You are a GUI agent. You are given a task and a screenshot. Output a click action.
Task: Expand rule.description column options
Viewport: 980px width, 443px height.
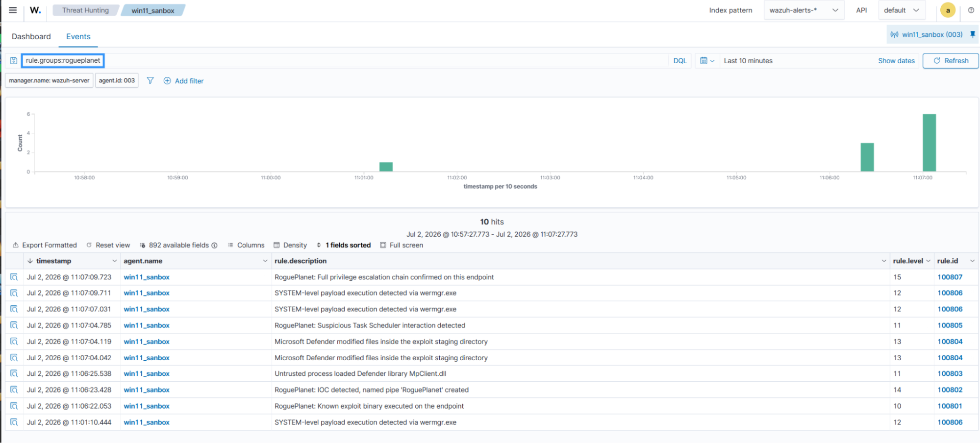884,261
